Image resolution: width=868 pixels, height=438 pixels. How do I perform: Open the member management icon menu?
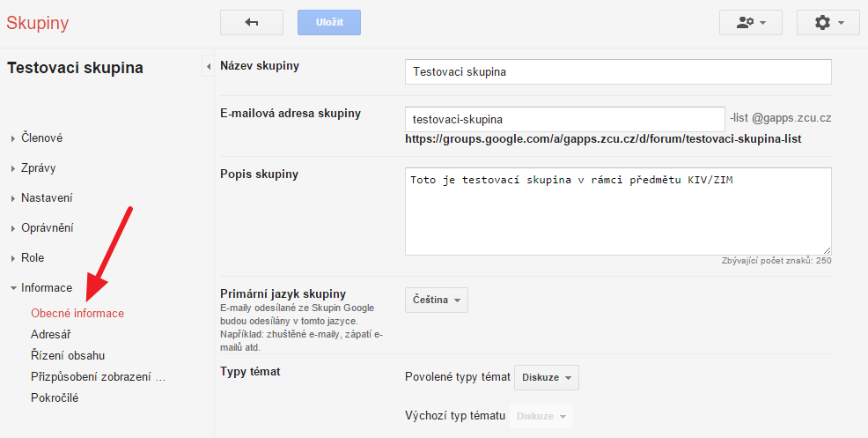(x=751, y=23)
